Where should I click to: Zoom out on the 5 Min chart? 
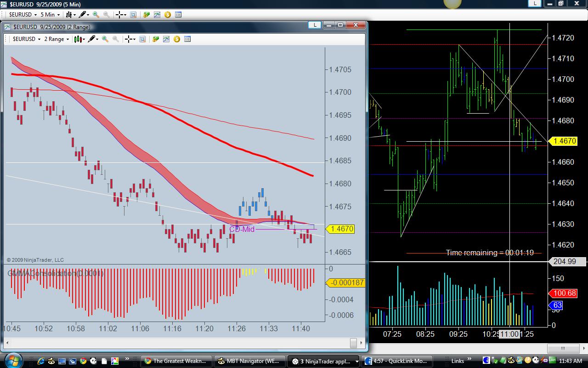pos(106,15)
